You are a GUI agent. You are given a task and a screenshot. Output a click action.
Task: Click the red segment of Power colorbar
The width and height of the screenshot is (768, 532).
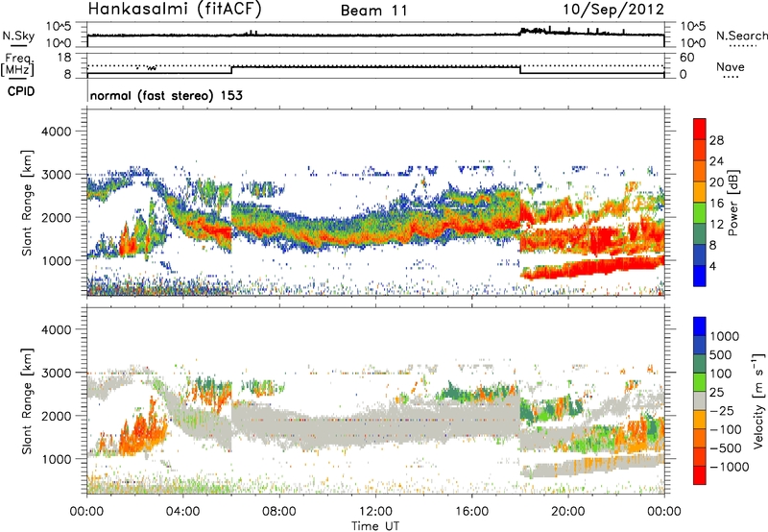pyautogui.click(x=700, y=129)
